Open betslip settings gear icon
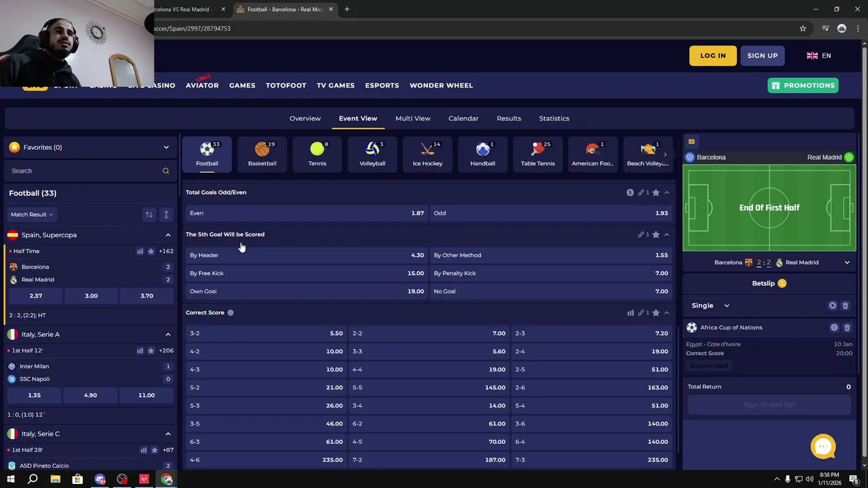Viewport: 868px width, 488px height. (833, 306)
